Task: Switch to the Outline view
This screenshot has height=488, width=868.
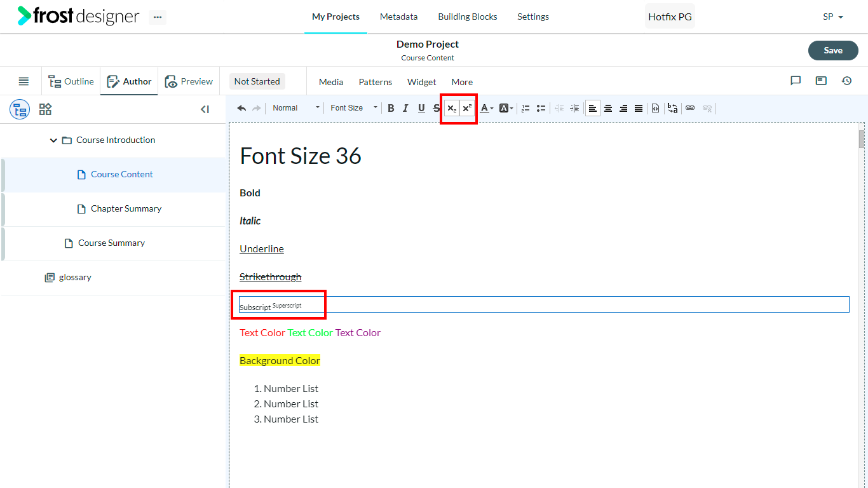Action: pos(71,81)
